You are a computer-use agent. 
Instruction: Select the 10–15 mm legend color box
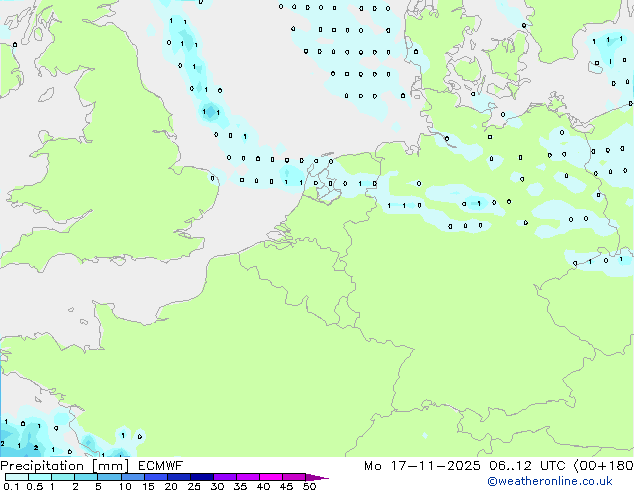(x=133, y=477)
